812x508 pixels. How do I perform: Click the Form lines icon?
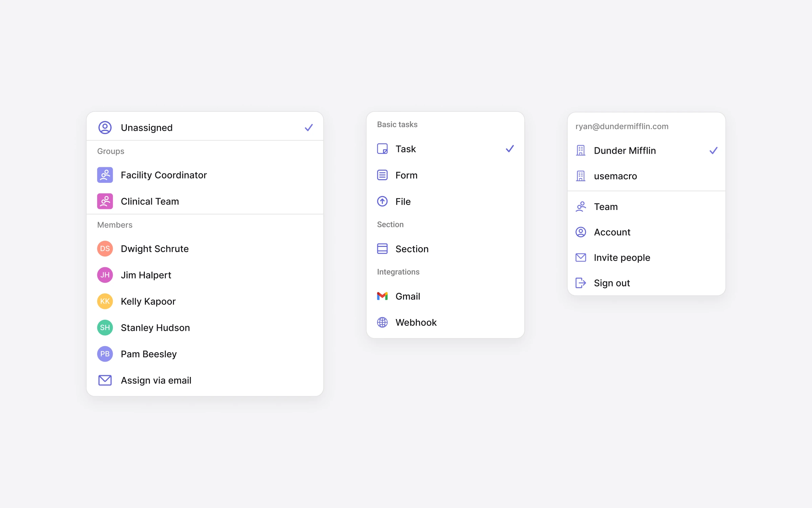point(382,175)
